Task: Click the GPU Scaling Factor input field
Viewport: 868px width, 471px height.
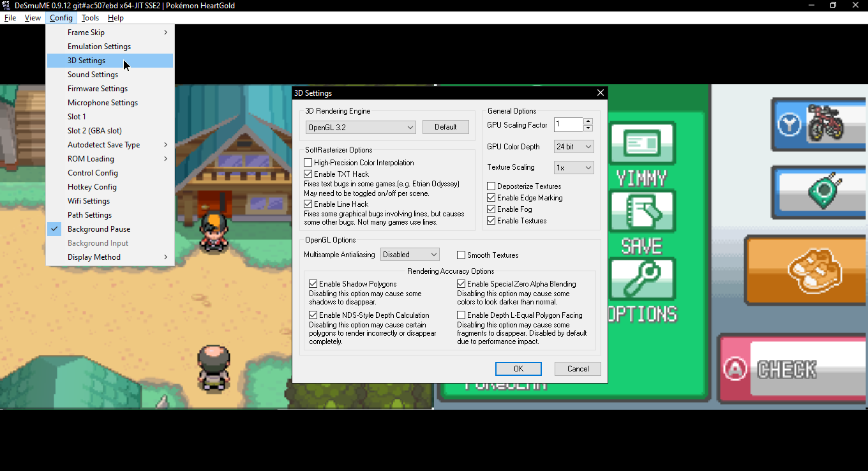Action: click(x=568, y=124)
